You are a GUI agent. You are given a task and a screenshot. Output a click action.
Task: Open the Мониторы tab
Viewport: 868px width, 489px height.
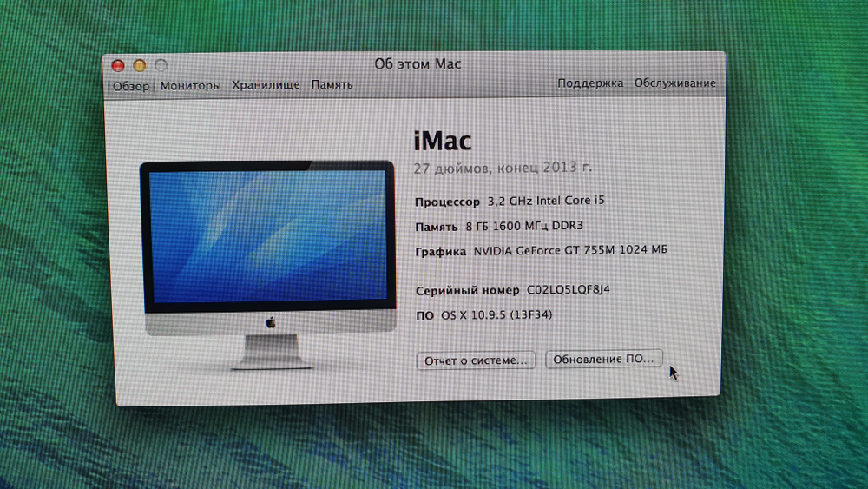(190, 85)
